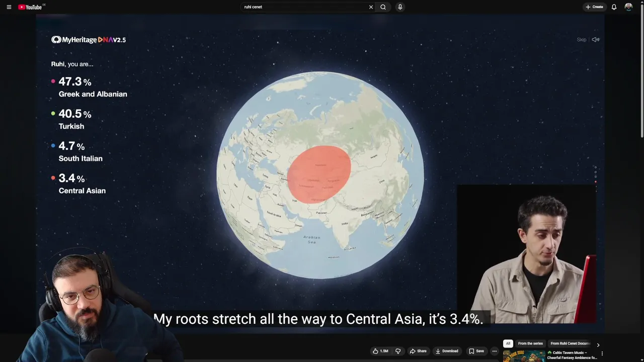644x362 pixels.
Task: Click the MyHeritage DNA logo
Action: click(89, 40)
